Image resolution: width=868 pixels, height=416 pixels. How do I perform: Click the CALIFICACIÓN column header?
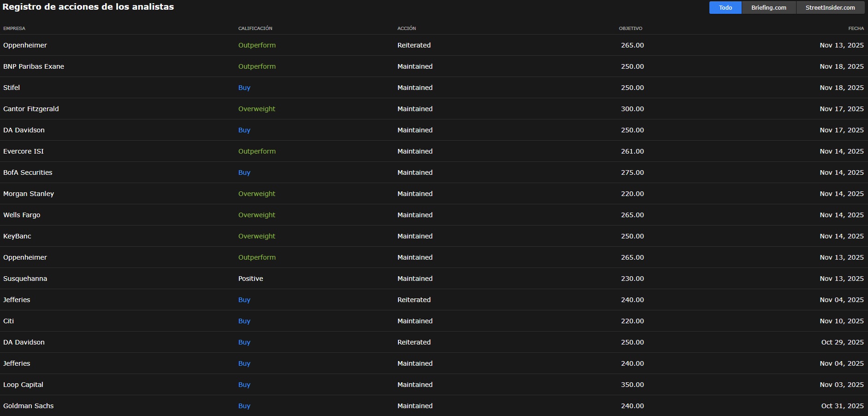pyautogui.click(x=255, y=29)
